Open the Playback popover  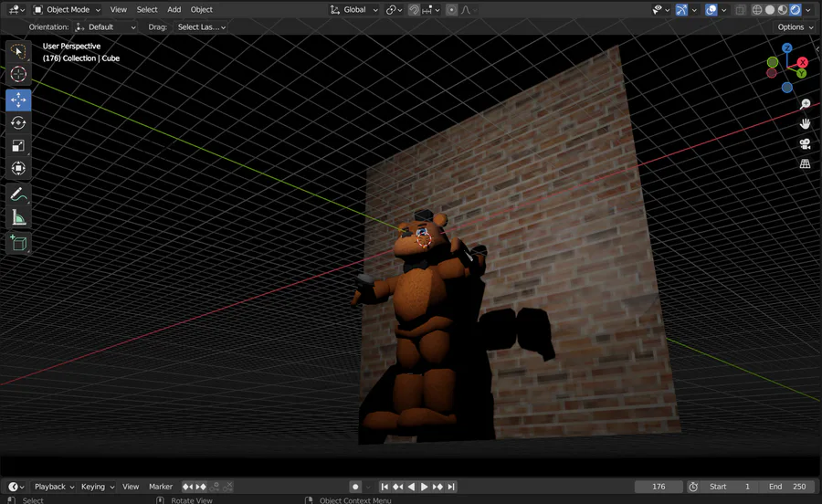(54, 487)
